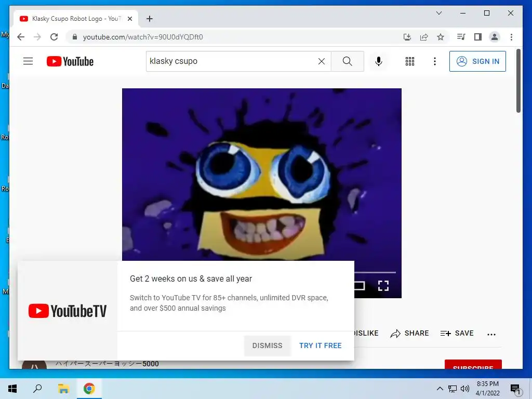This screenshot has width=532, height=399.
Task: Close the Klasky Csupo tab
Action: click(129, 19)
